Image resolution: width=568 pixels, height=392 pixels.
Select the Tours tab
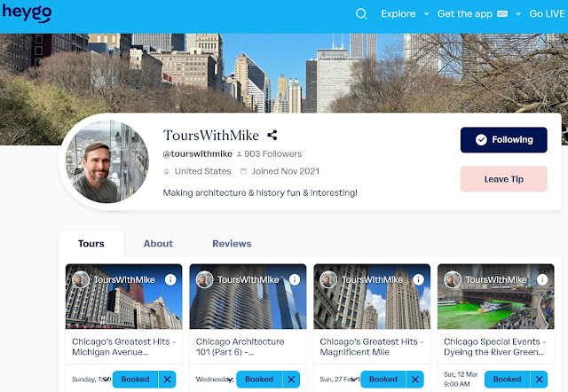pyautogui.click(x=91, y=244)
